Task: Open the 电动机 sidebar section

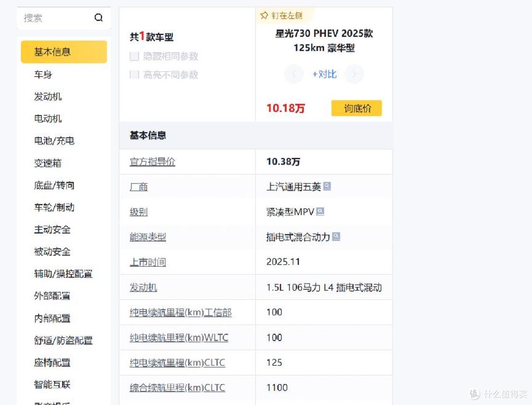Action: click(48, 119)
